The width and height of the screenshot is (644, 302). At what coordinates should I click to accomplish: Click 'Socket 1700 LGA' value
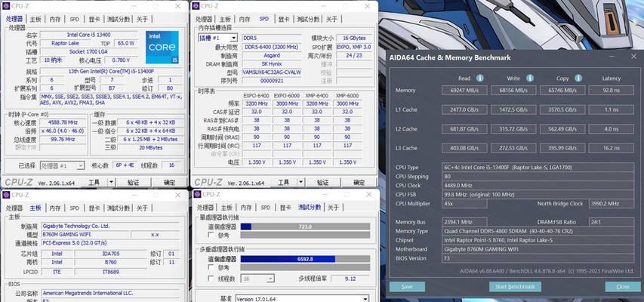89,52
